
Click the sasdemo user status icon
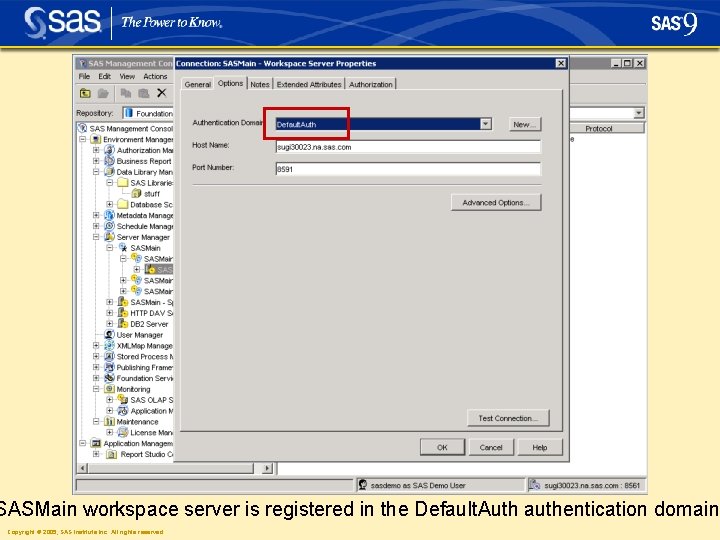point(363,485)
